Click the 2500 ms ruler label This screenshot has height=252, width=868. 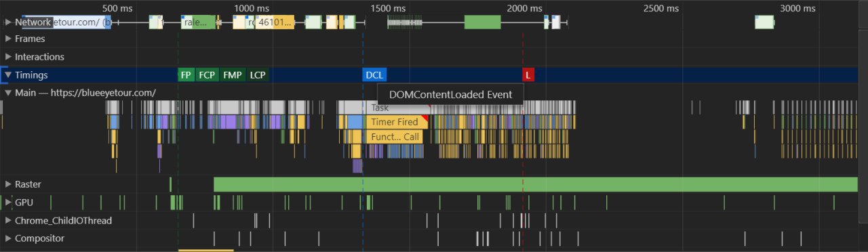(660, 8)
